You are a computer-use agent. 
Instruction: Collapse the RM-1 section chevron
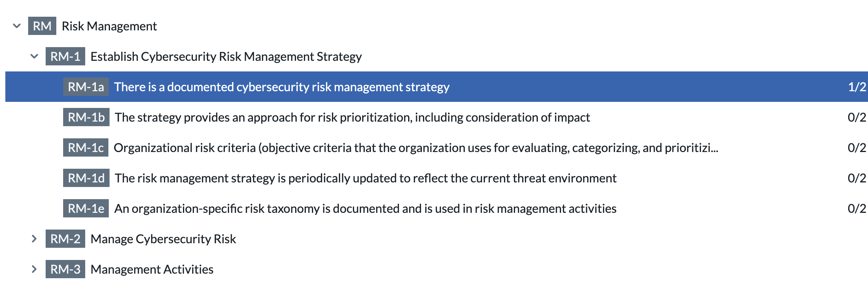coord(34,56)
